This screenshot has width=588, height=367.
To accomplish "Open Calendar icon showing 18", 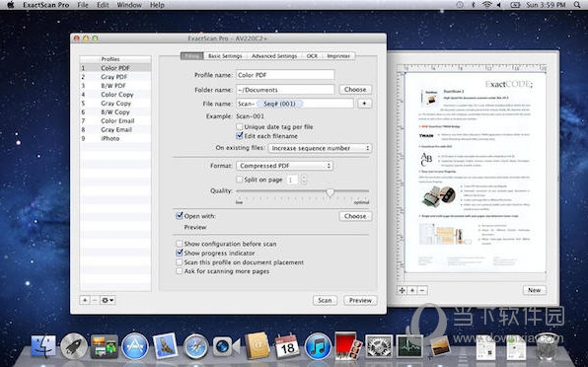I will [x=287, y=346].
